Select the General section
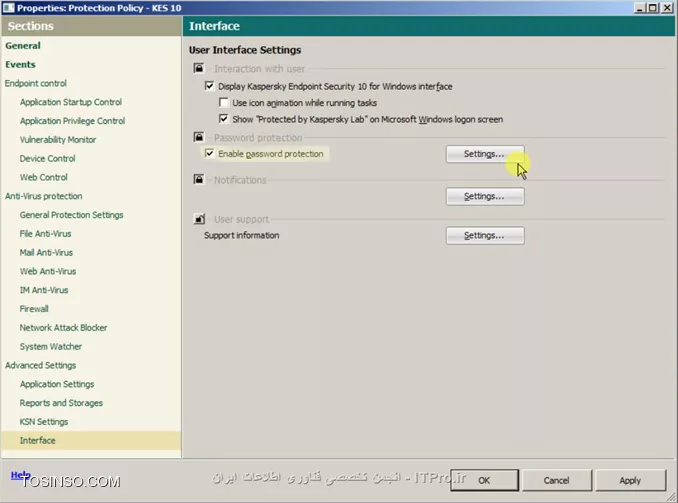 (23, 45)
